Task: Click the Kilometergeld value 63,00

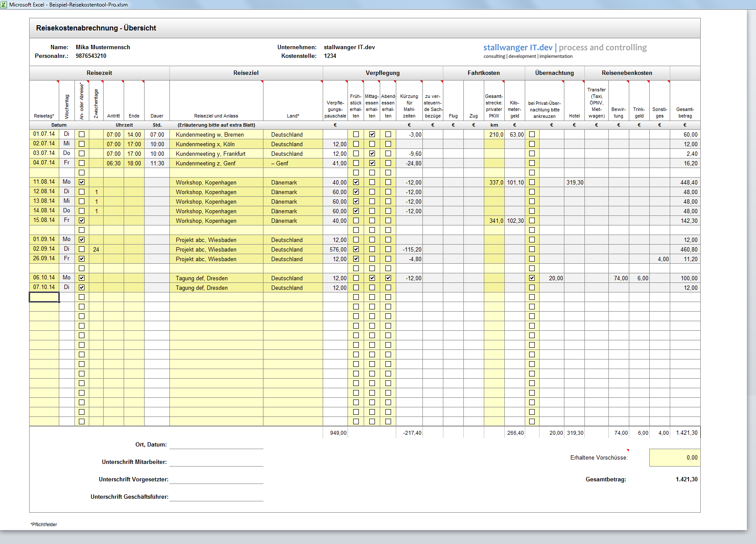Action: (x=515, y=134)
